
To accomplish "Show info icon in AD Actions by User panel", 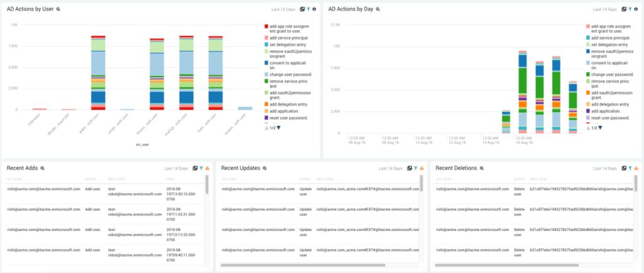I will 314,9.
